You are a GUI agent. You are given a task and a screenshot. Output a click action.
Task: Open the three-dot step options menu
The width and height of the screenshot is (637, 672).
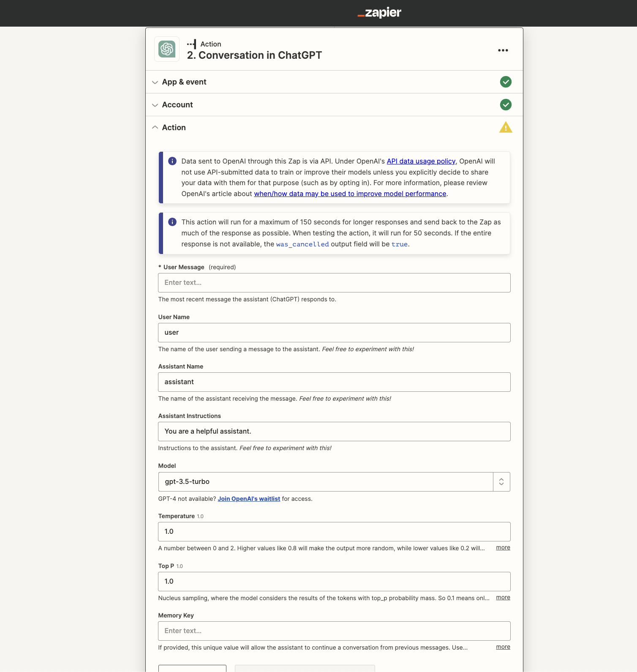(x=503, y=50)
